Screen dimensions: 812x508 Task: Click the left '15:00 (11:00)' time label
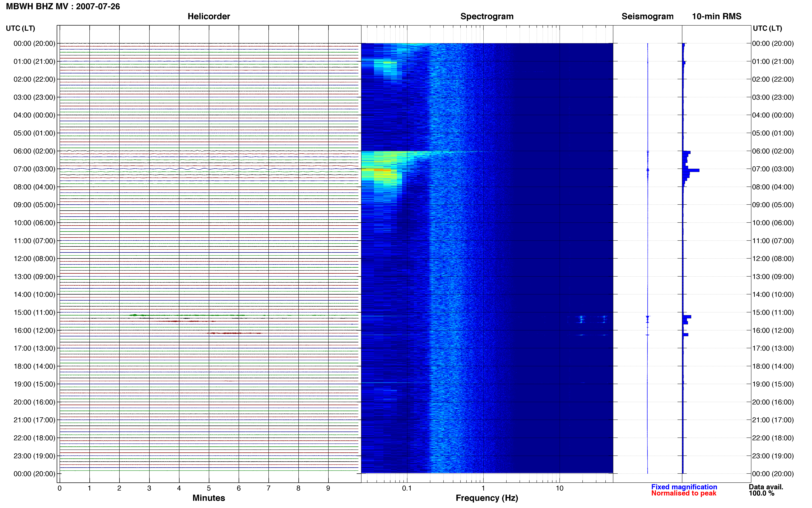pyautogui.click(x=34, y=312)
